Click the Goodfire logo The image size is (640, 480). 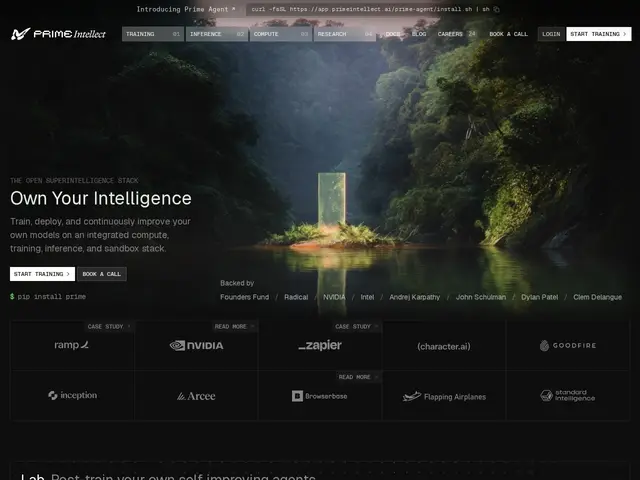(x=568, y=346)
